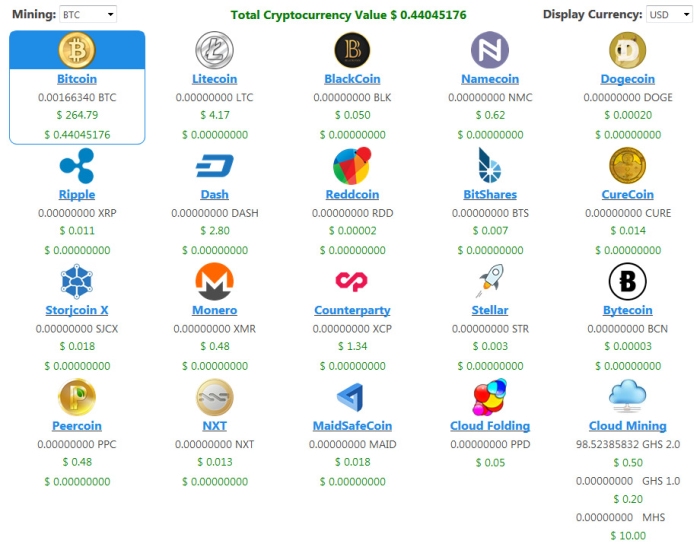Image resolution: width=700 pixels, height=547 pixels.
Task: Click the Bitcoin coin icon
Action: point(77,50)
